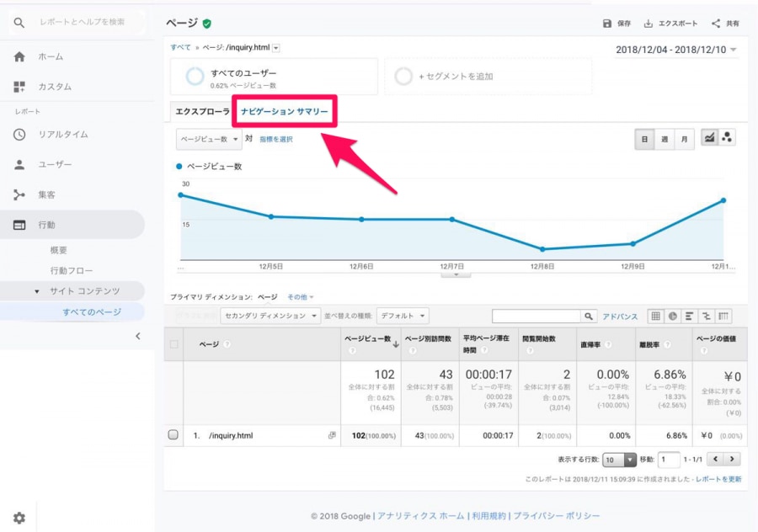Open the admin settings gear icon

[19, 518]
